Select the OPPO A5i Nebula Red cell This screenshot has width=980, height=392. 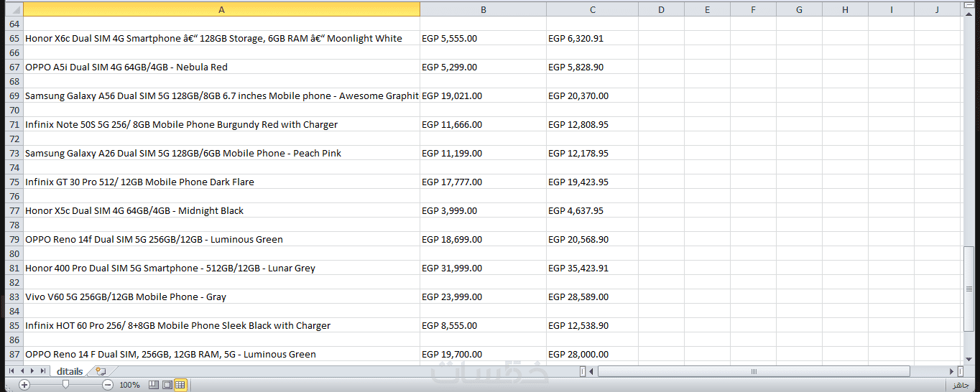(221, 67)
